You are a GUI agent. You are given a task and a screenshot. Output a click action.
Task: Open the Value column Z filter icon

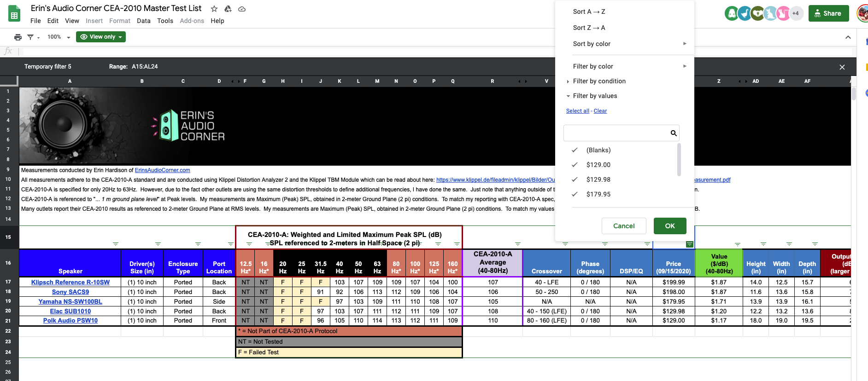click(x=738, y=244)
